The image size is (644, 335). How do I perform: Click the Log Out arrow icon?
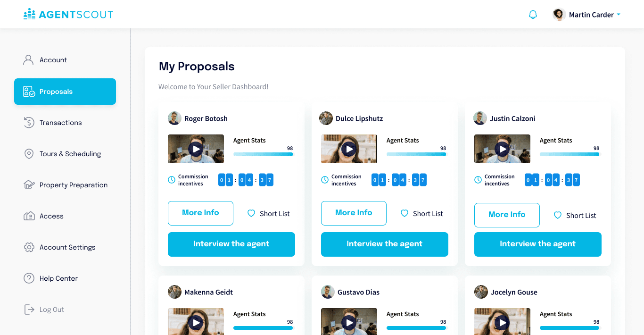coord(29,310)
